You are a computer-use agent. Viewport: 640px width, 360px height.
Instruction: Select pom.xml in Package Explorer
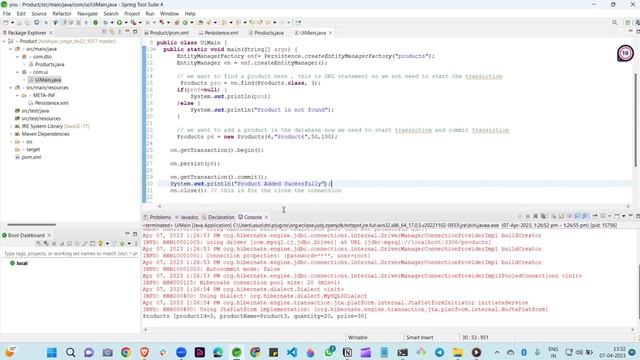click(28, 157)
